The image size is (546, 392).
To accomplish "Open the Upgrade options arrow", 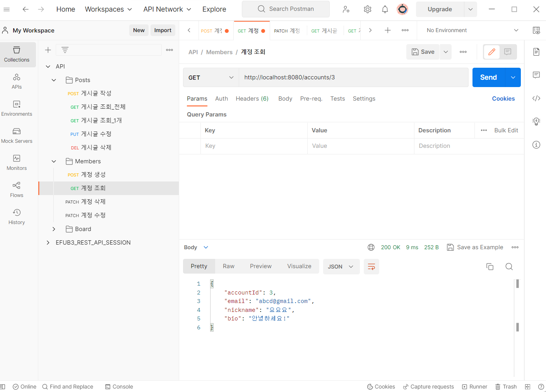I will [x=471, y=9].
